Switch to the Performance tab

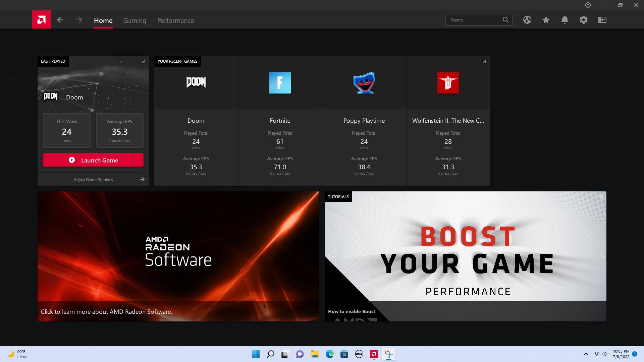coord(175,20)
